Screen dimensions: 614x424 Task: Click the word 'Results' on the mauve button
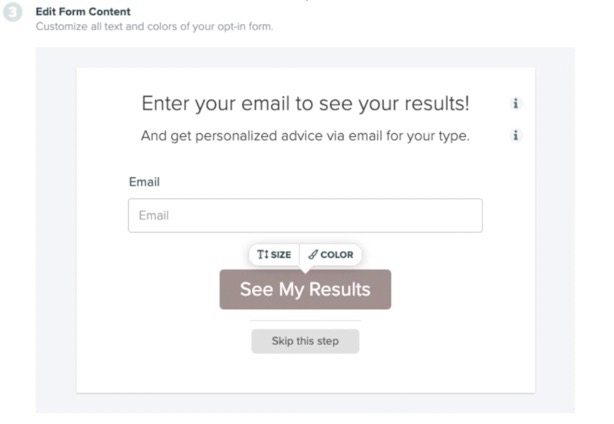click(x=340, y=289)
